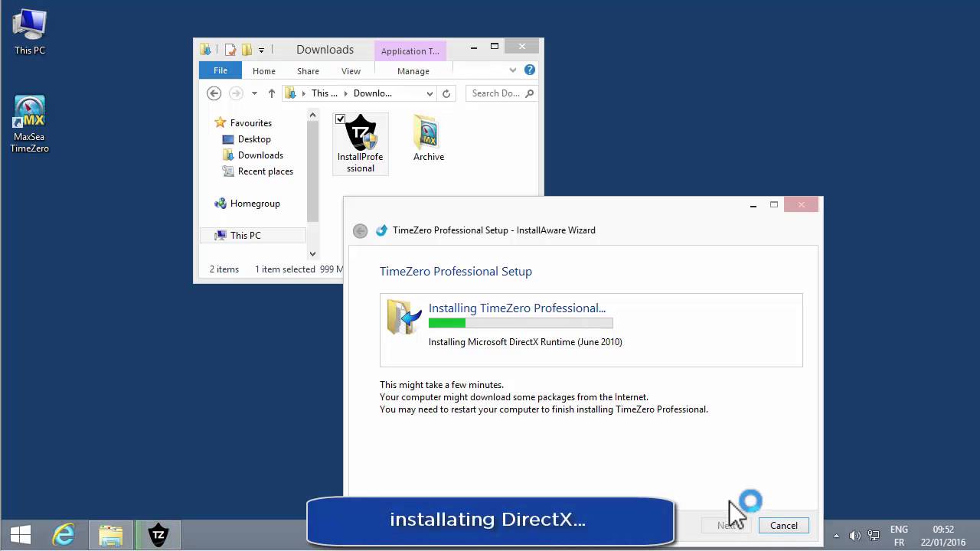Click the navigation pane scrollbar down arrow
The image size is (980, 551).
(312, 253)
